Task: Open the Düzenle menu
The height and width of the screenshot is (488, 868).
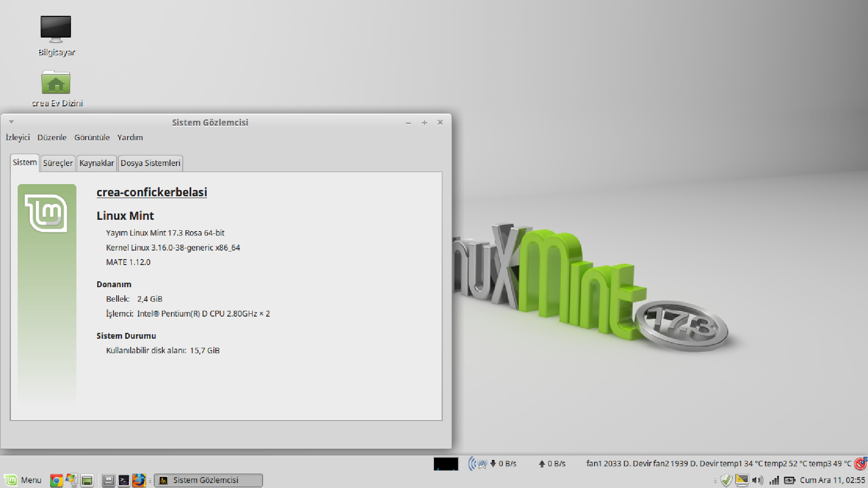Action: point(52,137)
